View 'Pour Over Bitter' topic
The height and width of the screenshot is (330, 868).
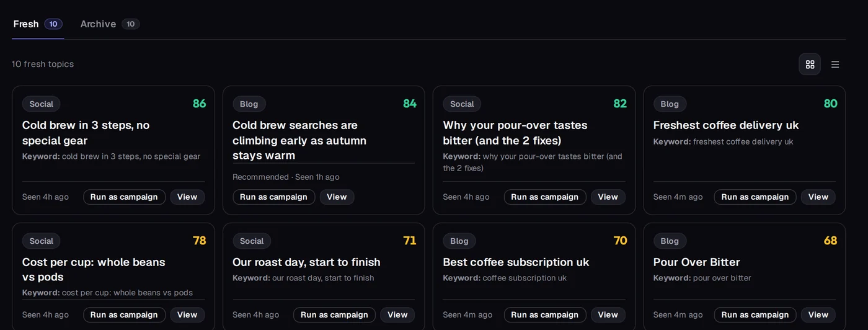pos(818,315)
